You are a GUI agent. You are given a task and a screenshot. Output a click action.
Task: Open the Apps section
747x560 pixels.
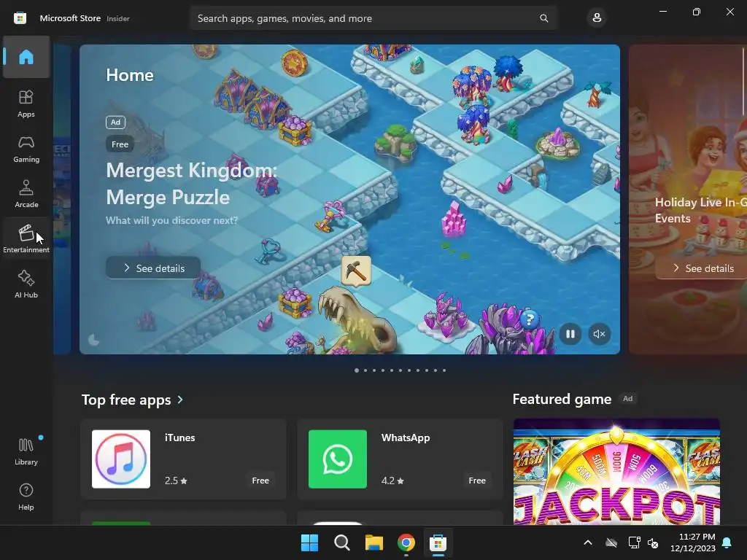(26, 104)
